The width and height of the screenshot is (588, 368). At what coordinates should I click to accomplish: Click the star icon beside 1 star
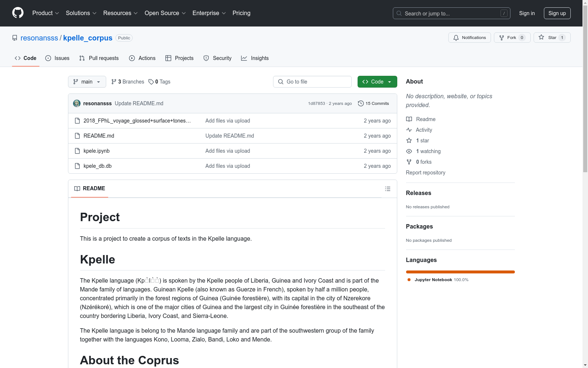(409, 141)
